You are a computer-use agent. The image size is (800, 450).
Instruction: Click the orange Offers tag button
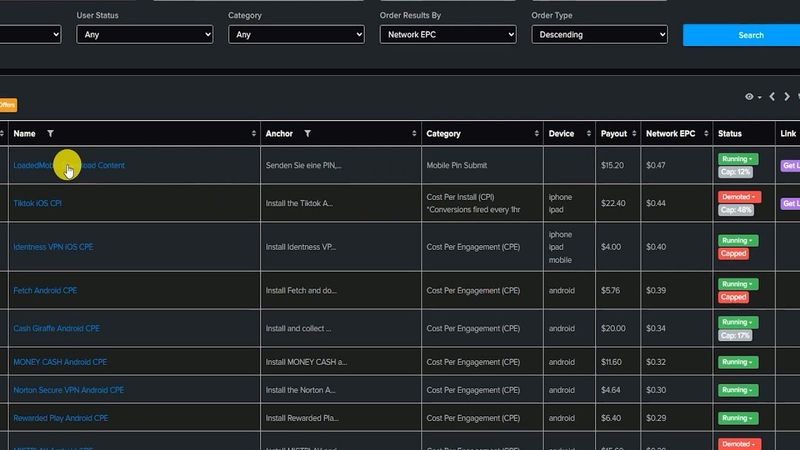[x=7, y=105]
